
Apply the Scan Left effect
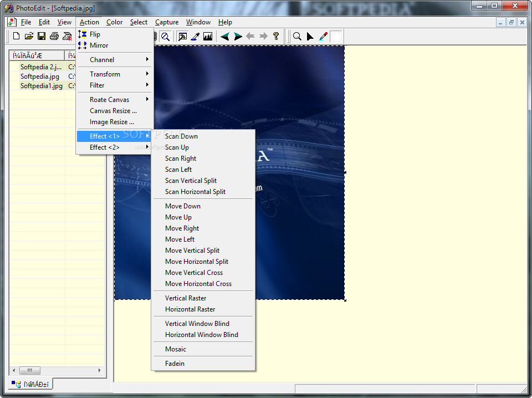click(203, 169)
